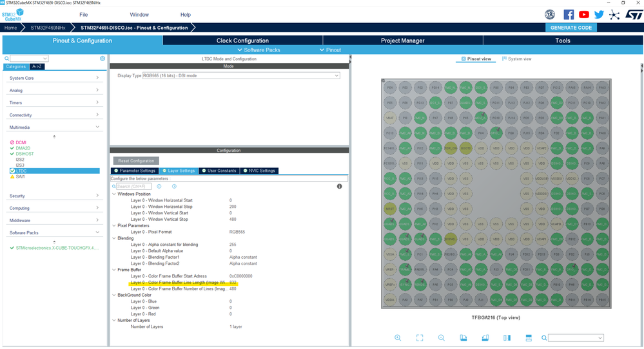Screen dimensions: 644x349
Task: Click the DMA2D enabled checkmark icon
Action: [x=12, y=148]
